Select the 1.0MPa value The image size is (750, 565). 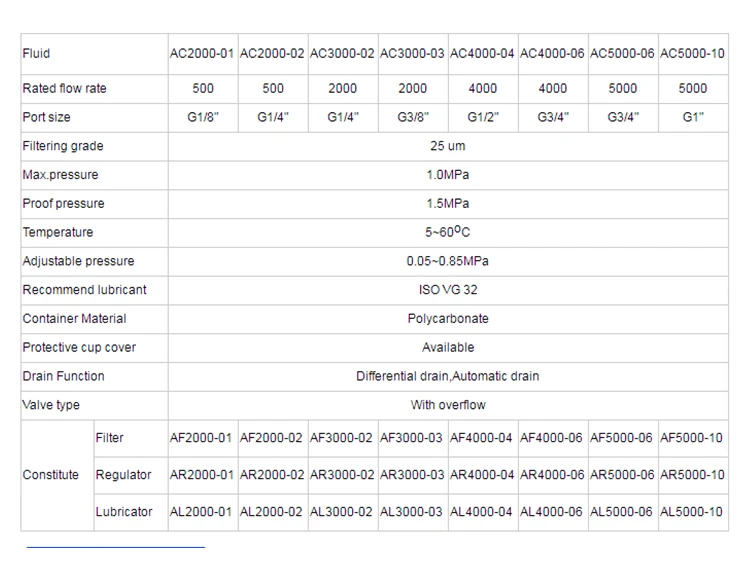[448, 175]
